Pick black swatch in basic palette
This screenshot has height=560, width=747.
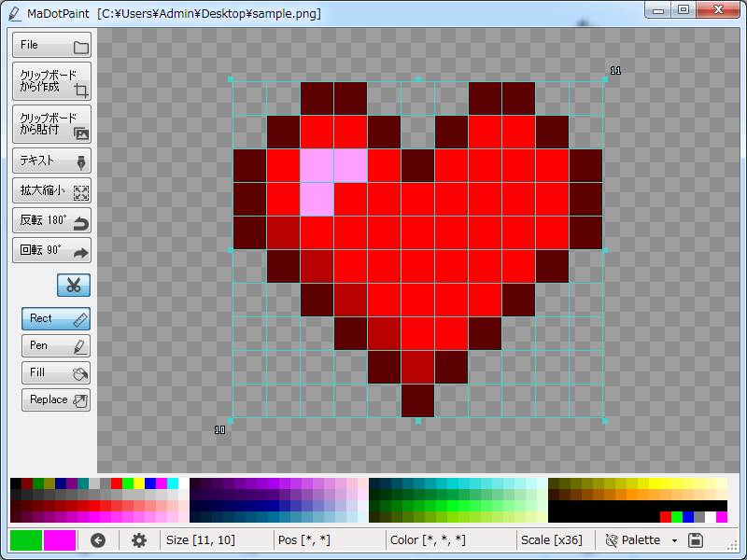pyautogui.click(x=16, y=483)
